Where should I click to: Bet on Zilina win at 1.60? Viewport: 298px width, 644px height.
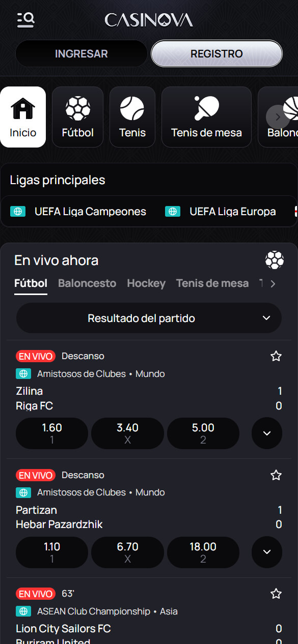(52, 433)
